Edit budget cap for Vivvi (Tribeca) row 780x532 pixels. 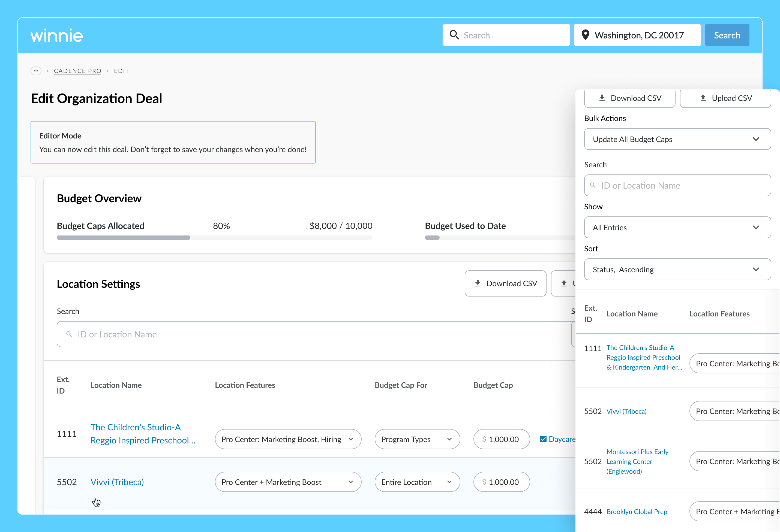[x=502, y=482]
